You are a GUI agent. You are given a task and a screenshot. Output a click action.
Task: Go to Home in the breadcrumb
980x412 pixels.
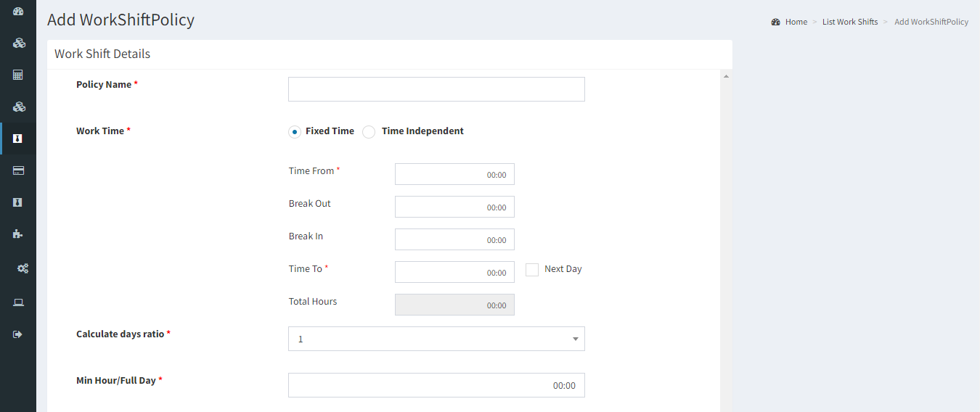pos(796,22)
